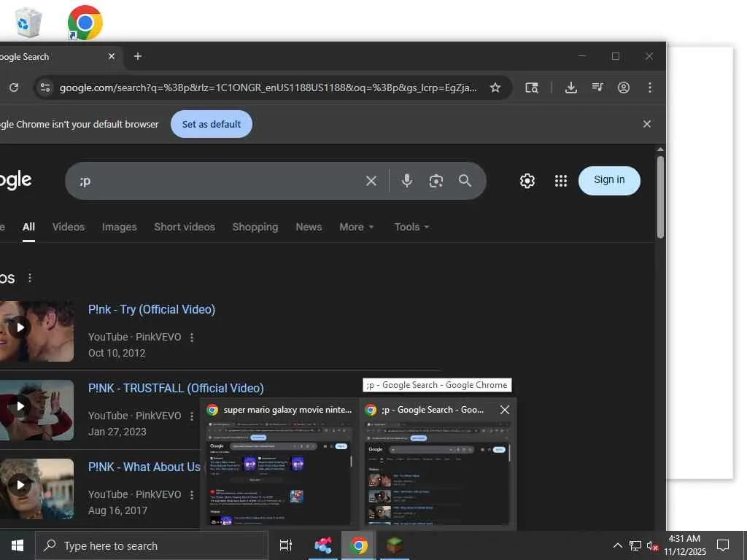Open the muted volume tray icon
This screenshot has height=560, width=747.
click(x=652, y=545)
